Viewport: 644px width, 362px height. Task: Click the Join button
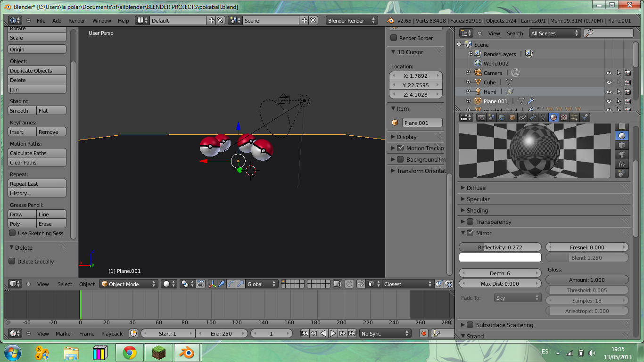37,89
